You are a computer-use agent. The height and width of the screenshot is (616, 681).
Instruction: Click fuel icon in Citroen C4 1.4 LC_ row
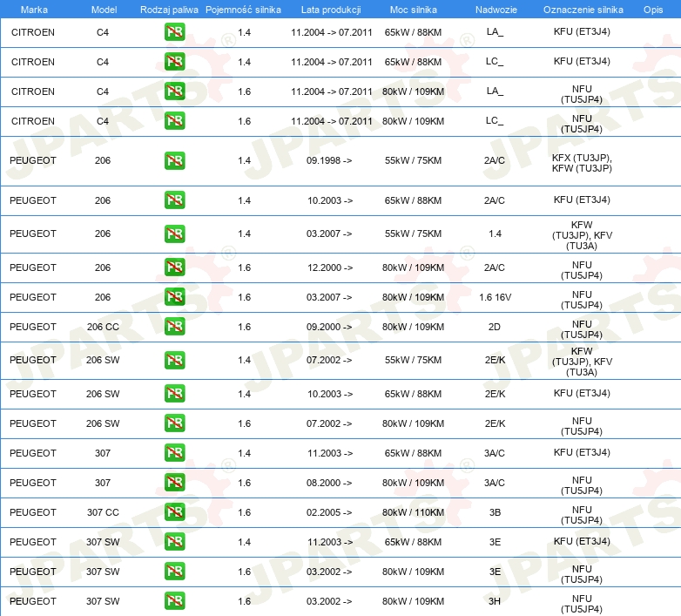pos(174,62)
